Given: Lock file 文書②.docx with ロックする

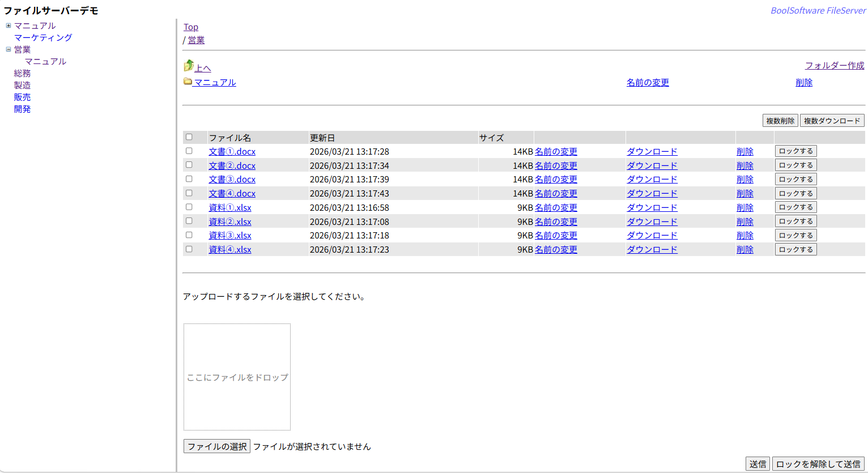Looking at the screenshot, I should click(x=795, y=165).
